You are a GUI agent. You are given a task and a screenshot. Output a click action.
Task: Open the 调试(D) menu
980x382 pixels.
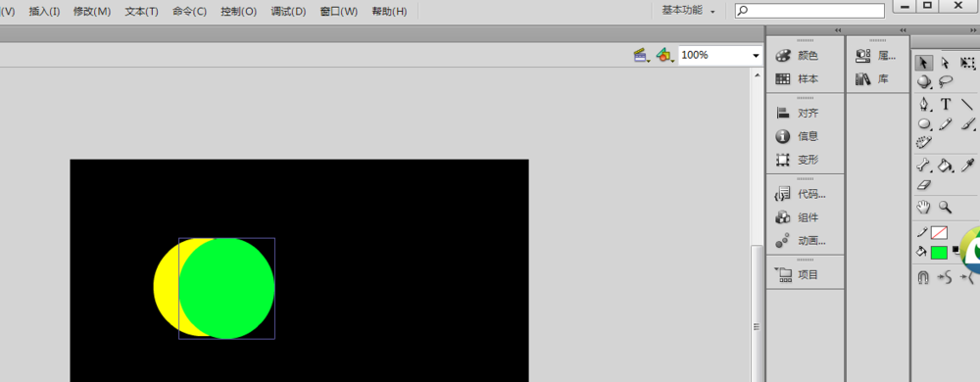click(288, 11)
